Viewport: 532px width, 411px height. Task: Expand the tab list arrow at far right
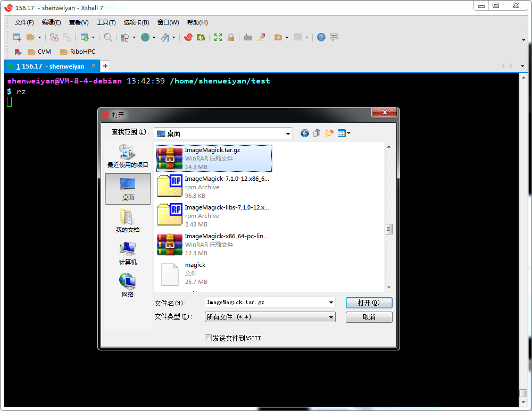point(522,66)
